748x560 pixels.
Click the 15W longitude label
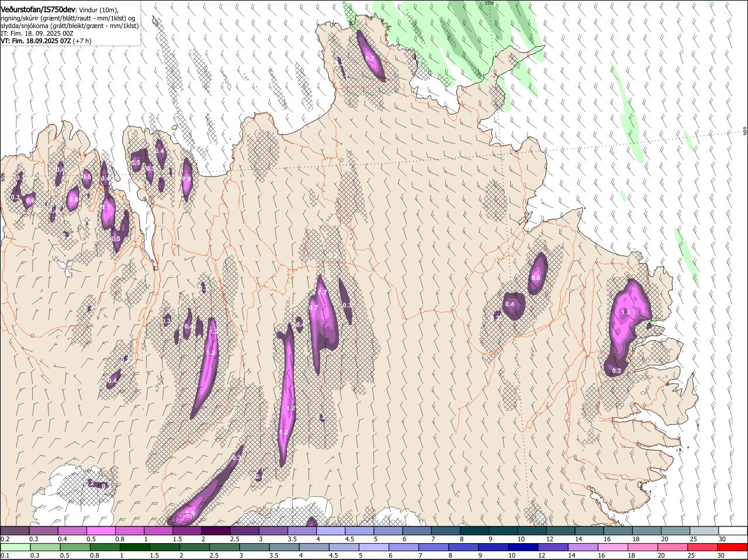coord(489,3)
